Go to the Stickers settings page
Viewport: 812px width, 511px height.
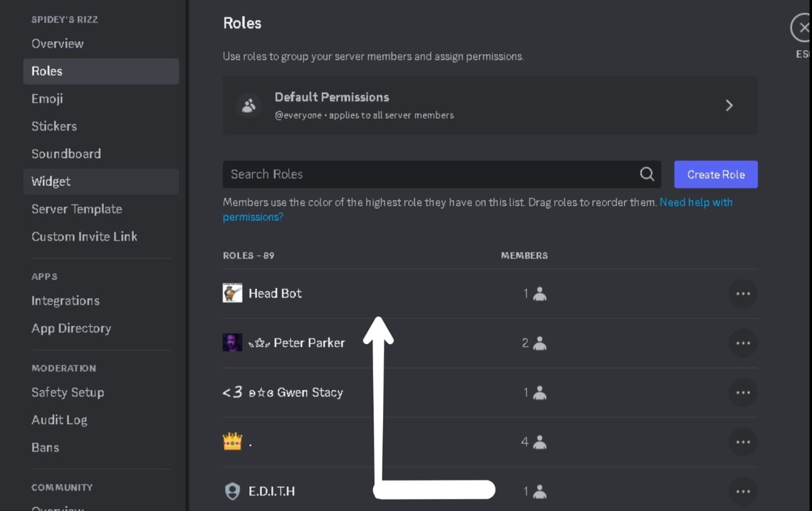(54, 126)
